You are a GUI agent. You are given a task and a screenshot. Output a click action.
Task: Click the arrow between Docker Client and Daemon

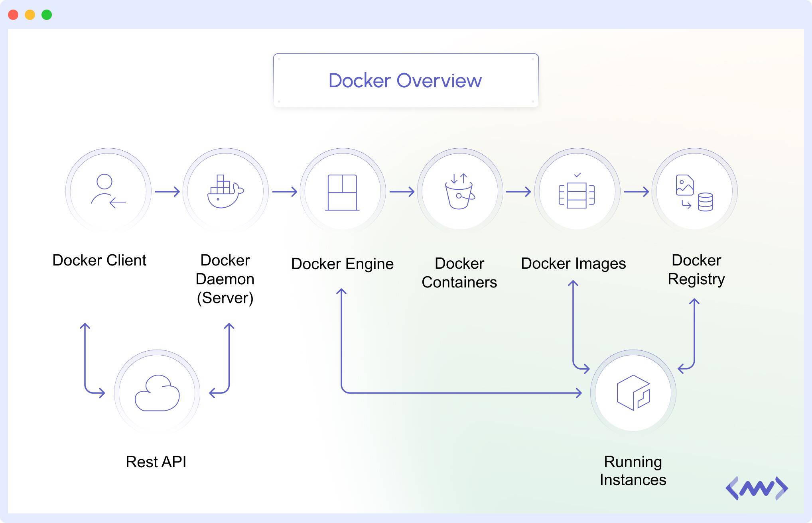coord(168,191)
